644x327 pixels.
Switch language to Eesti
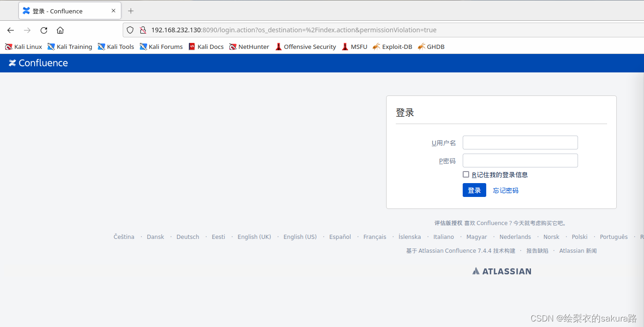[219, 237]
